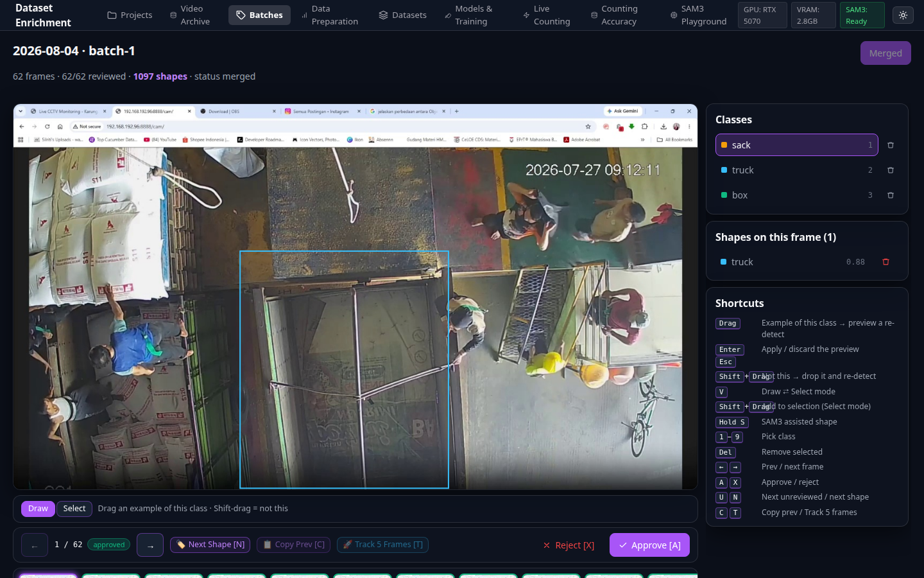Open the SAM3 Playground page
Screen dimensions: 924x578
tap(697, 15)
